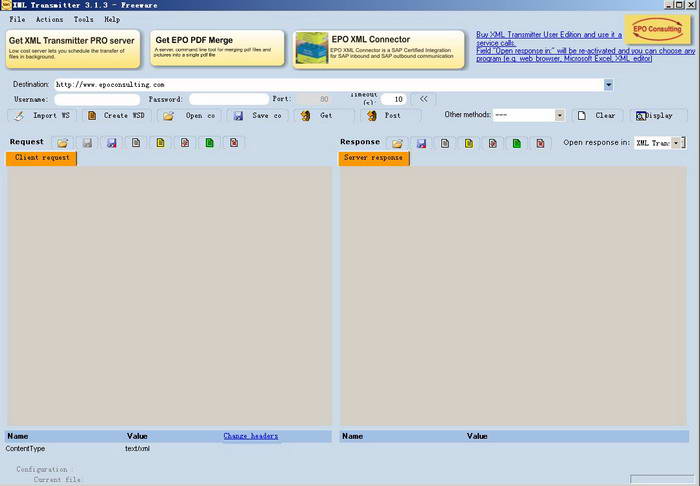
Task: Click the Save co button
Action: click(258, 116)
